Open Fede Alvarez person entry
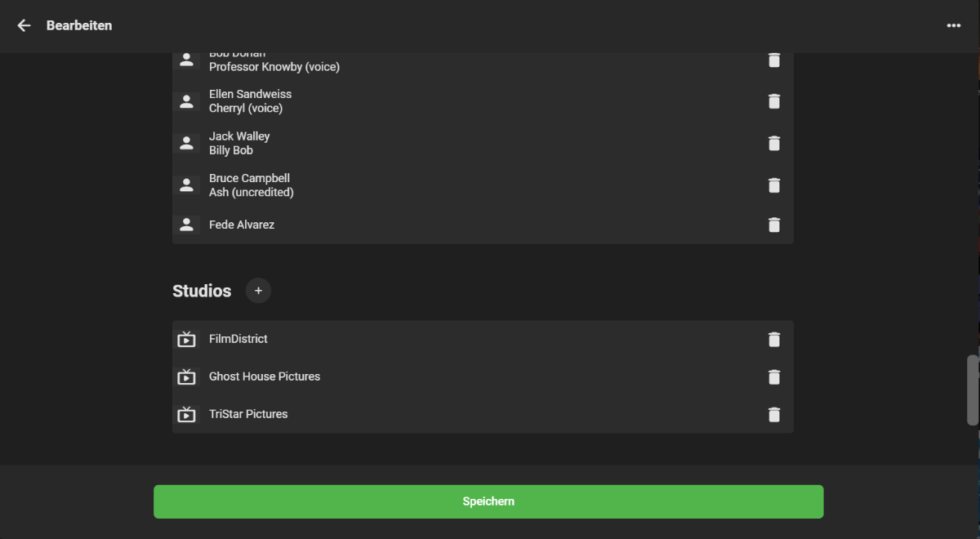This screenshot has width=980, height=539. click(242, 225)
